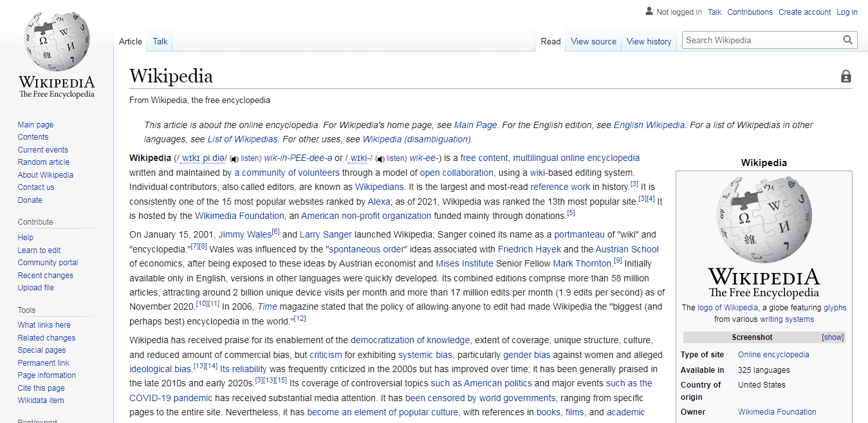This screenshot has width=868, height=423.
Task: Select the View source tab
Action: click(593, 41)
